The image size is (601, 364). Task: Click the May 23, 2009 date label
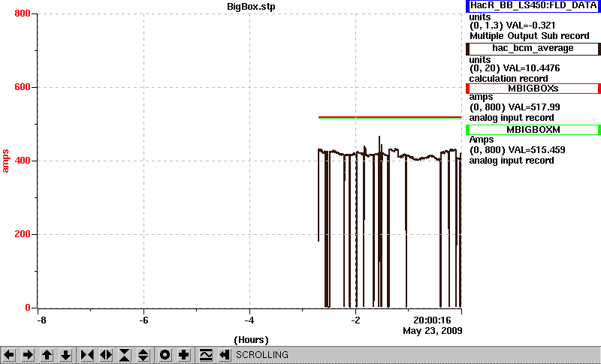pos(433,331)
